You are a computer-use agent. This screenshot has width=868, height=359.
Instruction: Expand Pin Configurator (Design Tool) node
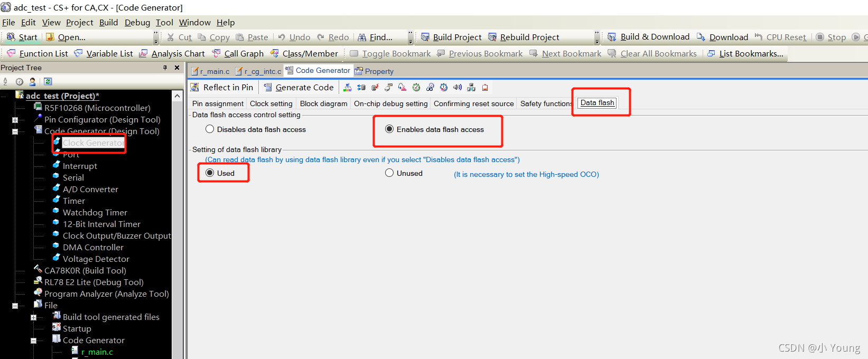pos(15,120)
